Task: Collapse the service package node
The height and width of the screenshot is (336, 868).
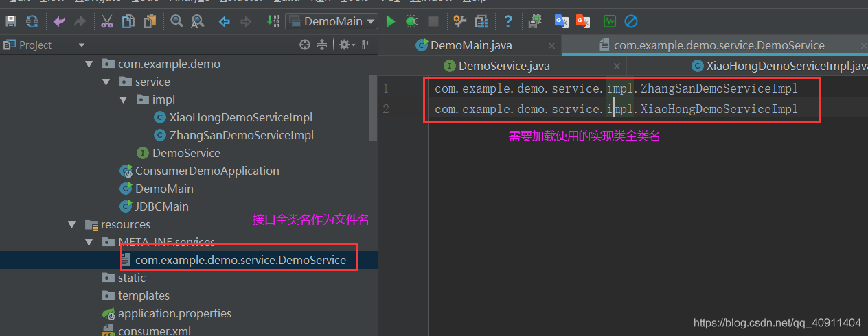Action: click(x=106, y=82)
